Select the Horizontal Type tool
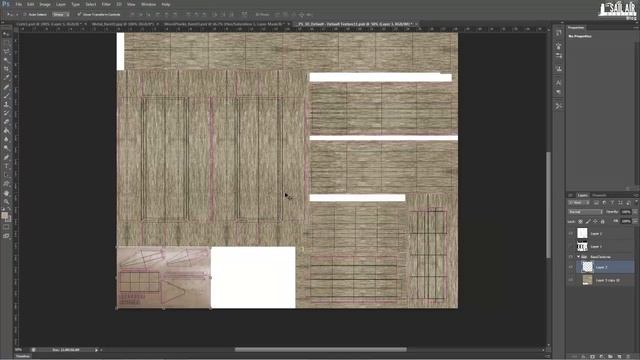The image size is (640, 360). 6,166
